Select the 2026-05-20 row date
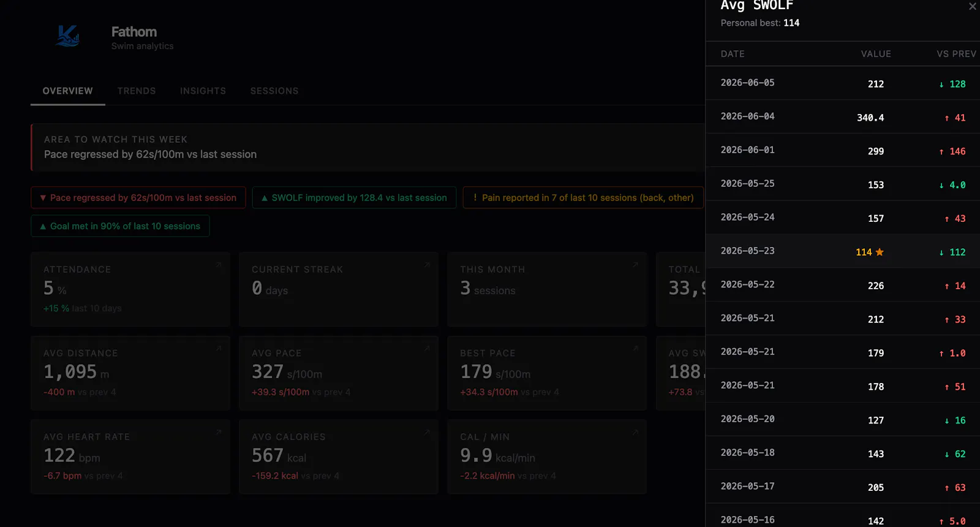 [747, 419]
